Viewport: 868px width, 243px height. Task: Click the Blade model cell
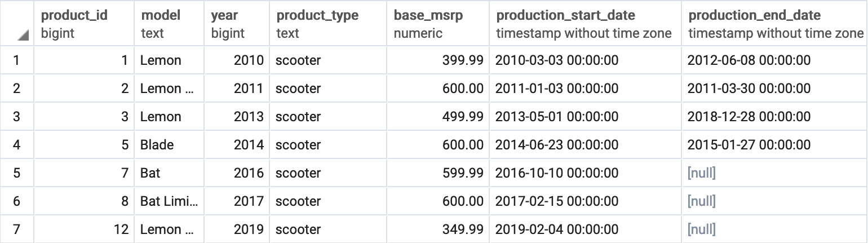[170, 145]
